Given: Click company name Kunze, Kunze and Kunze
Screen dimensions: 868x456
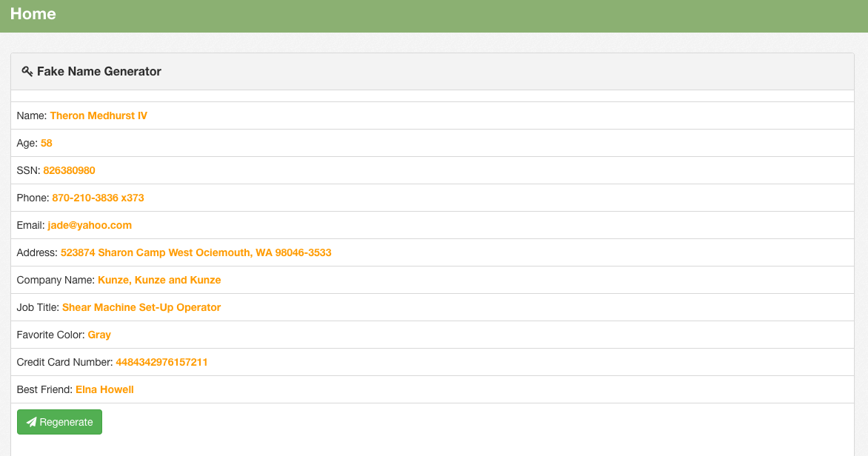Looking at the screenshot, I should coord(159,280).
